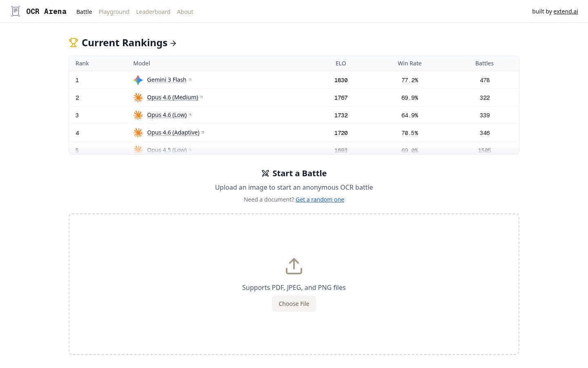Open the Battle tab

(84, 12)
